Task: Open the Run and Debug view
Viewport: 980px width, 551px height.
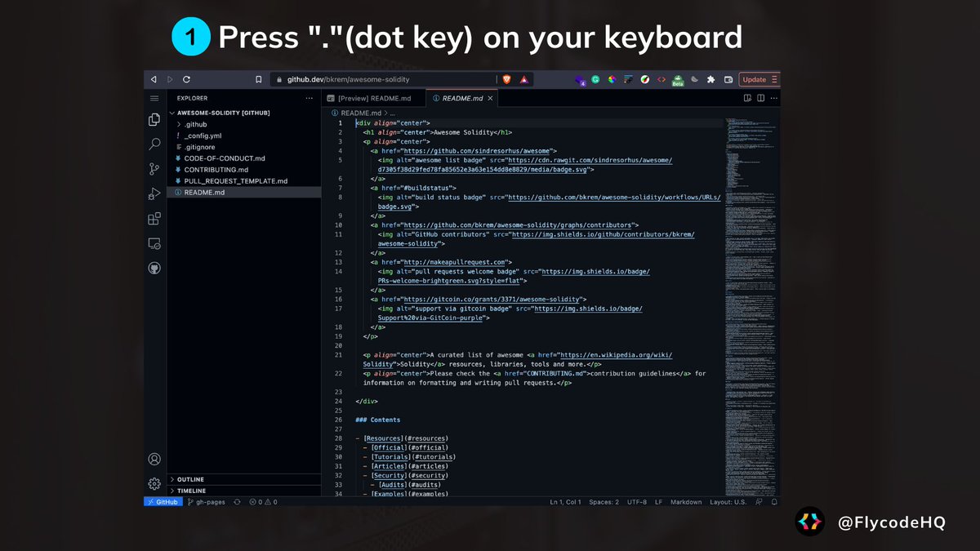Action: tap(154, 194)
